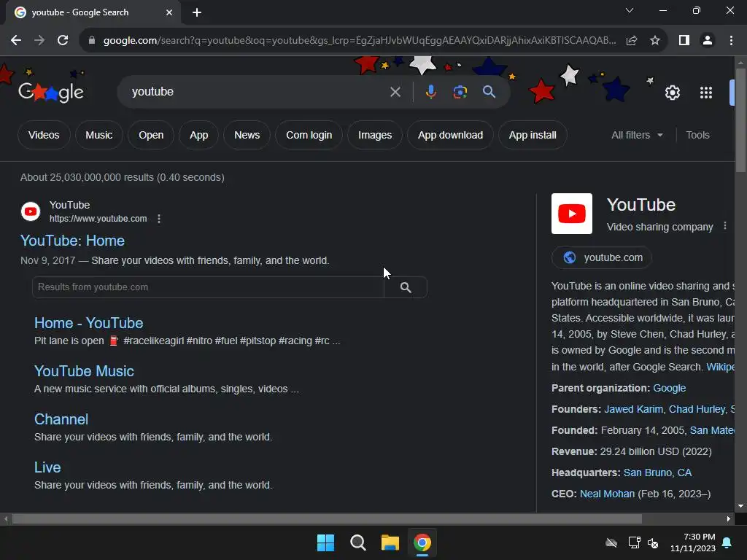
Task: Open Chad Hurley founder link
Action: tap(697, 409)
